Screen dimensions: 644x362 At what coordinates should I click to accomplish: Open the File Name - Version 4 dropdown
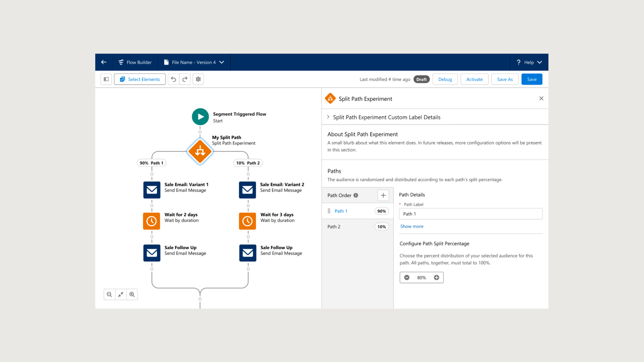[x=193, y=62]
